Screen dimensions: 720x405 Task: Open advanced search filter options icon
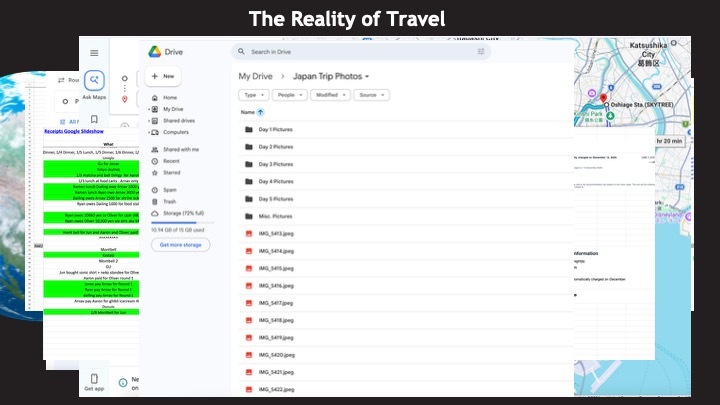[481, 52]
